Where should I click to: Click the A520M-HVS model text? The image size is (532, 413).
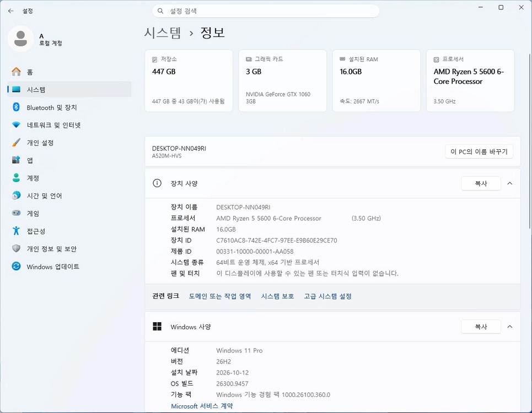[167, 156]
